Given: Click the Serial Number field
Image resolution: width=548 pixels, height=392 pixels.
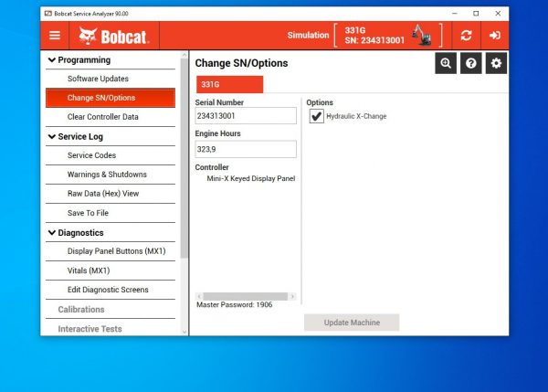Looking at the screenshot, I should (246, 116).
